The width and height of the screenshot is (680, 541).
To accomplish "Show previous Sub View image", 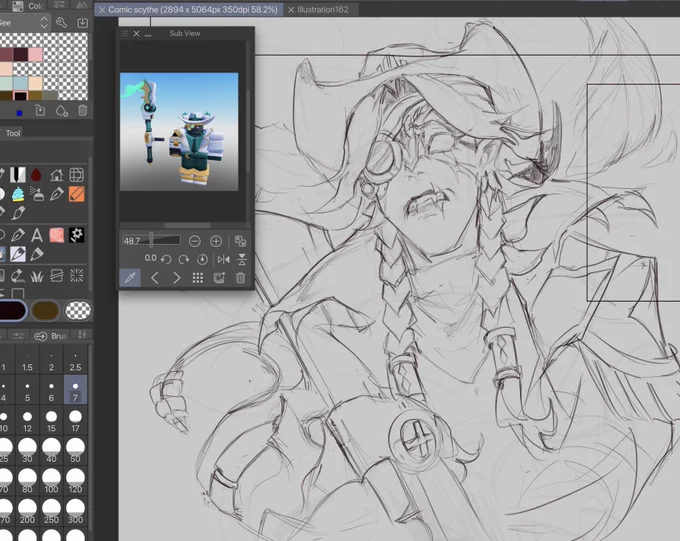I will coord(154,278).
